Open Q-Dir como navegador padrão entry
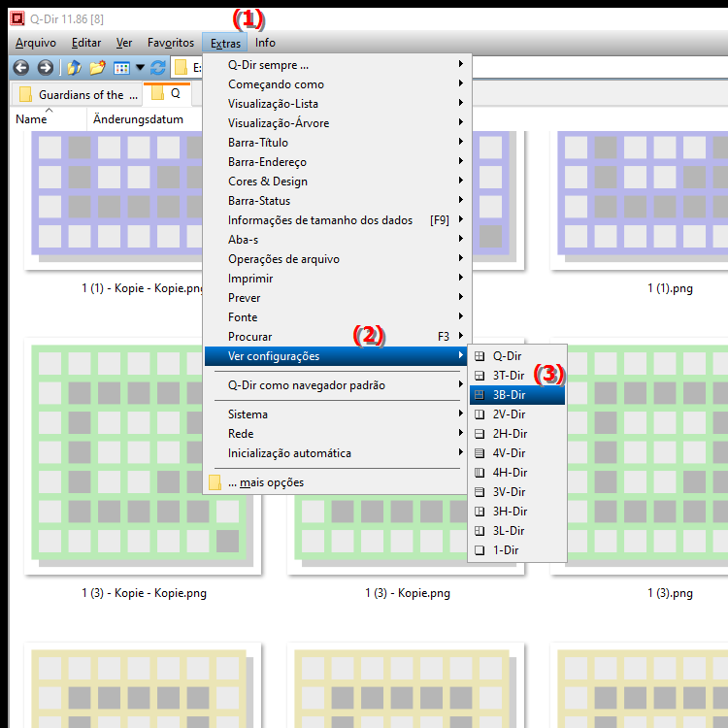The image size is (728, 728). point(337,385)
